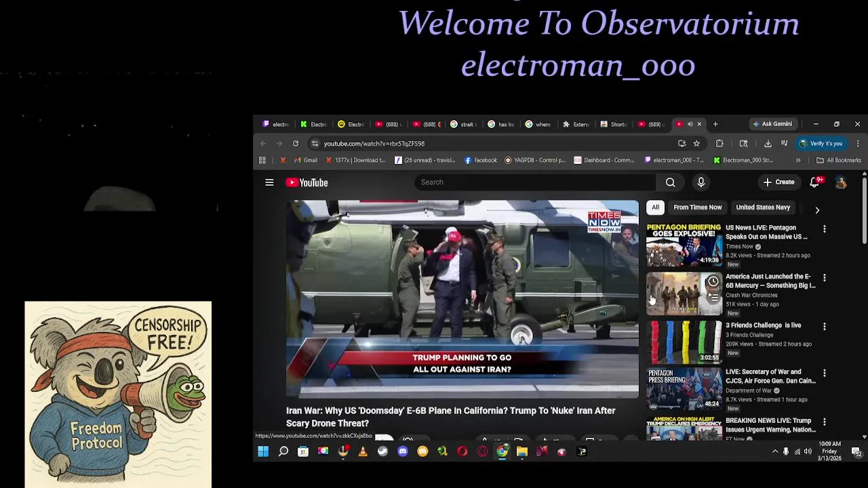Open '3 Friends Challenge is live' title
Viewport: 868px width, 488px height.
point(764,325)
